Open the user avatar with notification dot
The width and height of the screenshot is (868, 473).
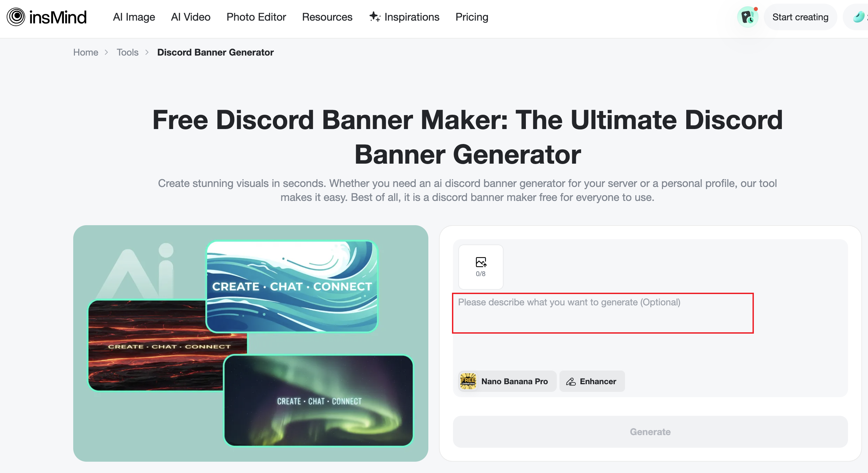tap(748, 17)
